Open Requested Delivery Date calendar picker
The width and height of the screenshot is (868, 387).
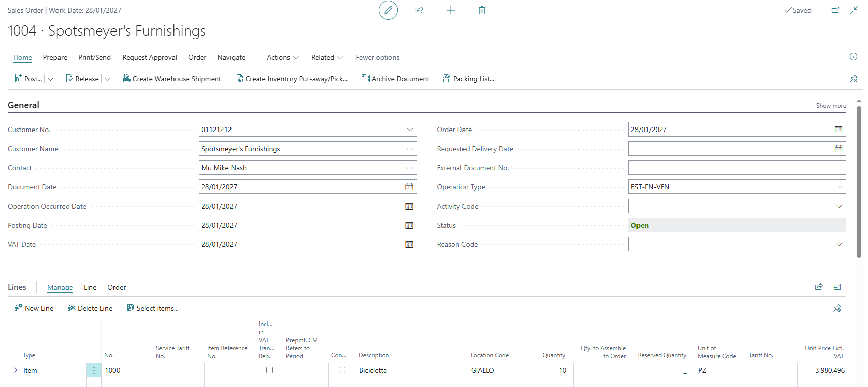pos(838,149)
